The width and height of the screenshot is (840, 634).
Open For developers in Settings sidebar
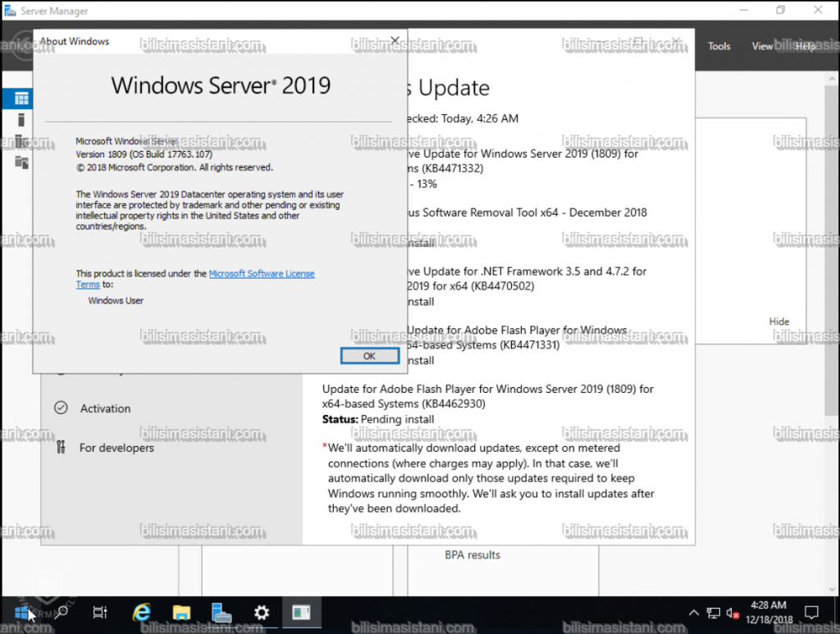coord(116,448)
